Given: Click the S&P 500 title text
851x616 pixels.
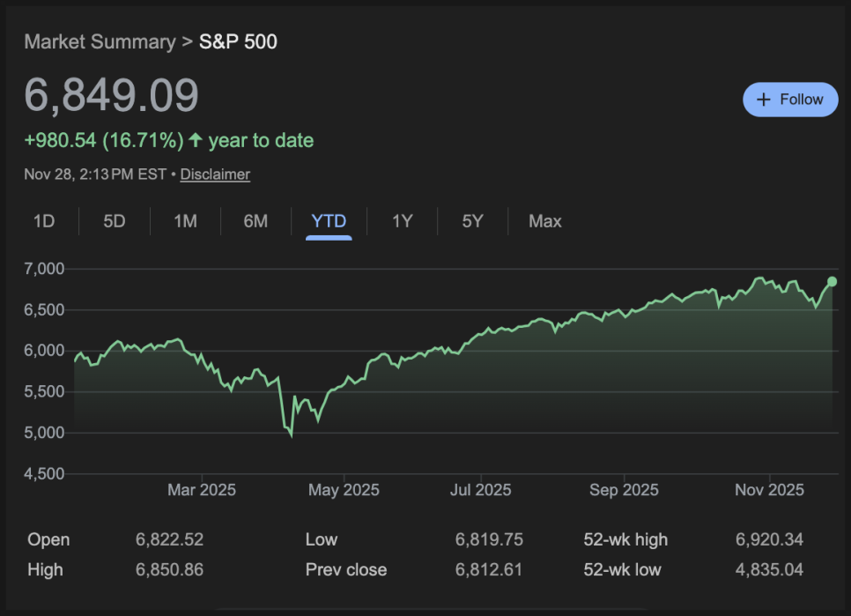Looking at the screenshot, I should click(238, 41).
